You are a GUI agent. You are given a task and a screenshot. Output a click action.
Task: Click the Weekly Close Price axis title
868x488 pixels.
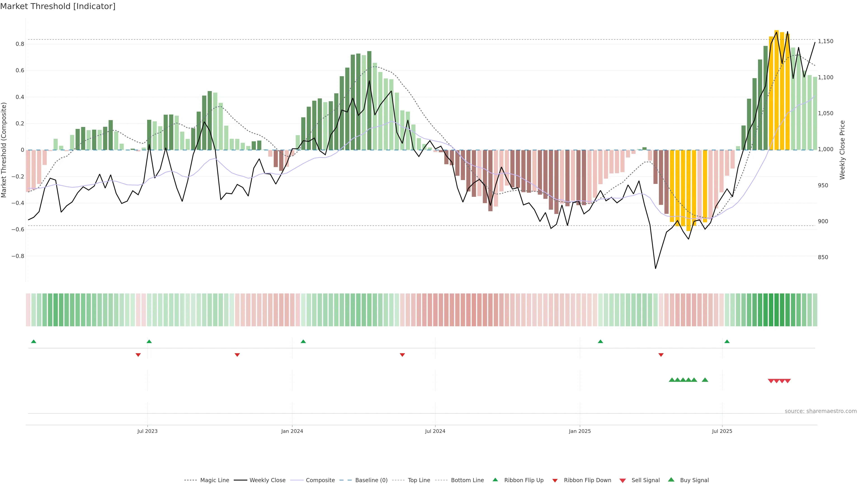click(x=842, y=150)
